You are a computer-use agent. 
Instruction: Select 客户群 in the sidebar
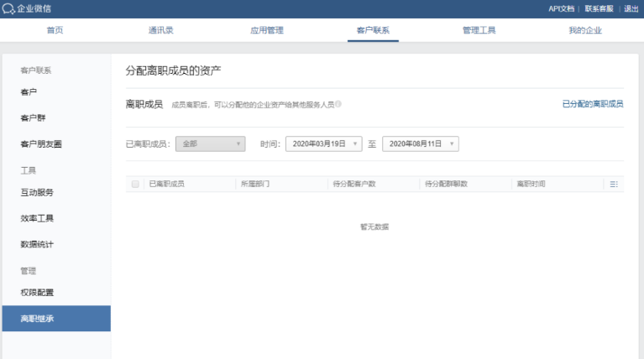pos(33,117)
